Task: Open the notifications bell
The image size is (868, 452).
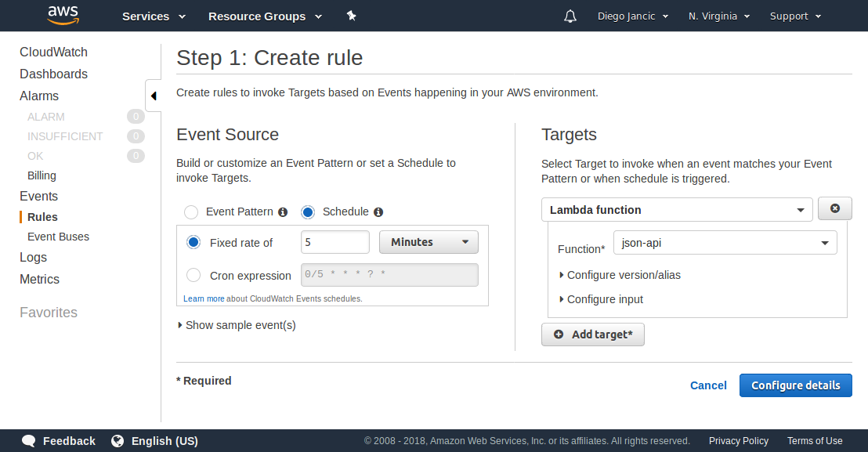Action: 570,16
